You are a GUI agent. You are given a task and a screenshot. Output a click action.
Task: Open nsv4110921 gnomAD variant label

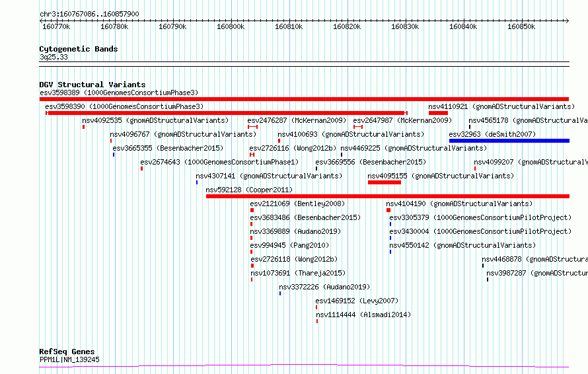(x=501, y=106)
